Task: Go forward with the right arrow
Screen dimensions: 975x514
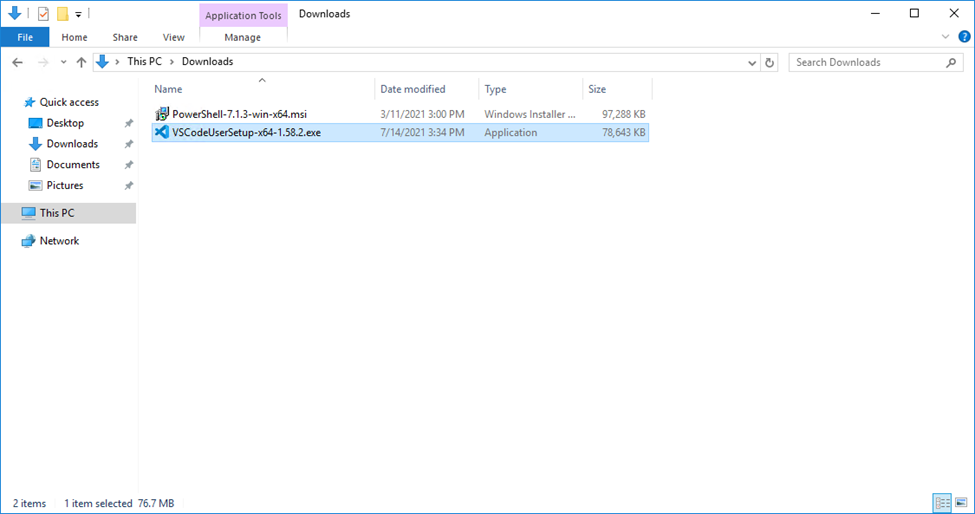Action: pyautogui.click(x=43, y=62)
